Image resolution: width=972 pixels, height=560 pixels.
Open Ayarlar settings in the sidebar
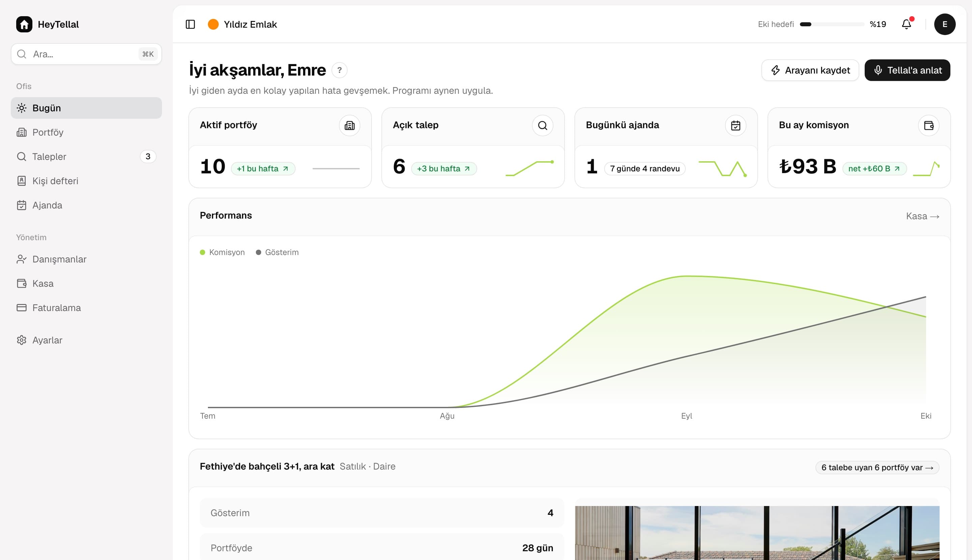[x=86, y=340]
